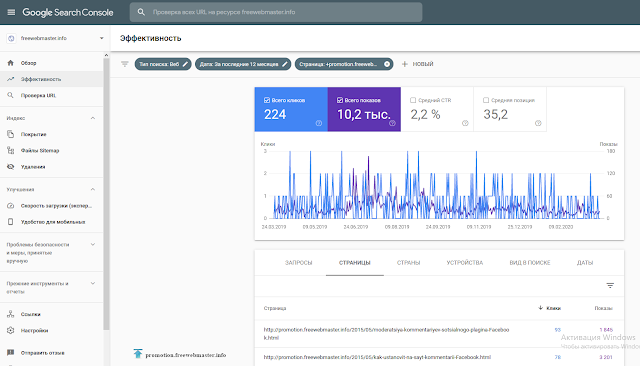Click the pencil icon on the Тип поиска chip
The height and width of the screenshot is (366, 640).
click(x=185, y=64)
